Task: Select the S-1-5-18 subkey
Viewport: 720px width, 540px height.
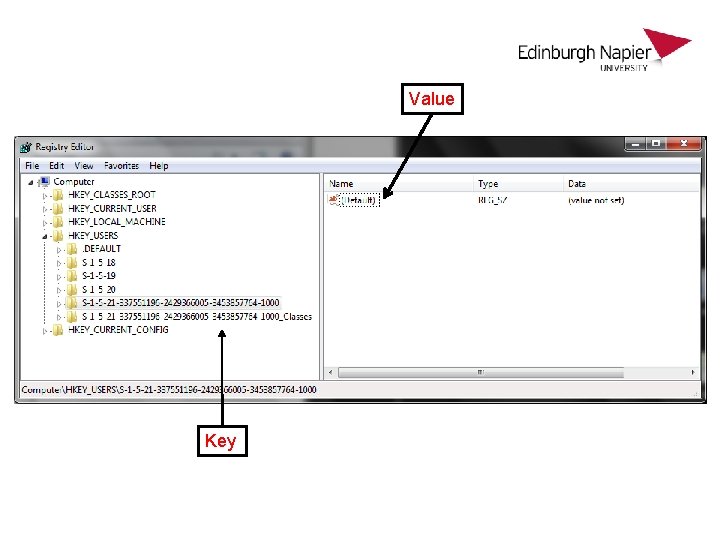Action: 99,263
